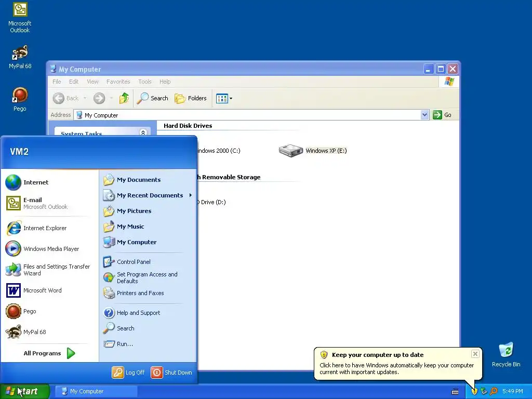Screen dimensions: 532x399
Task: Select the Microsoft Outlook desktop icon
Action: coord(20,18)
